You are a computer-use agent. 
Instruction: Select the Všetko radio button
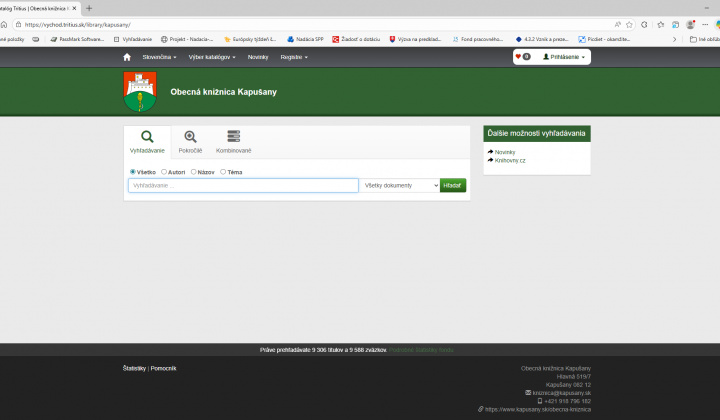pos(133,172)
